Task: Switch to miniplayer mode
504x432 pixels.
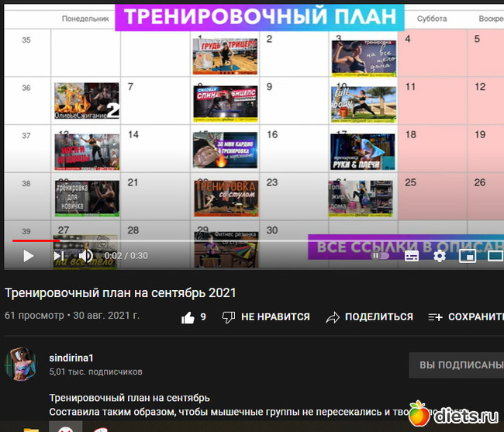Action: [x=467, y=255]
